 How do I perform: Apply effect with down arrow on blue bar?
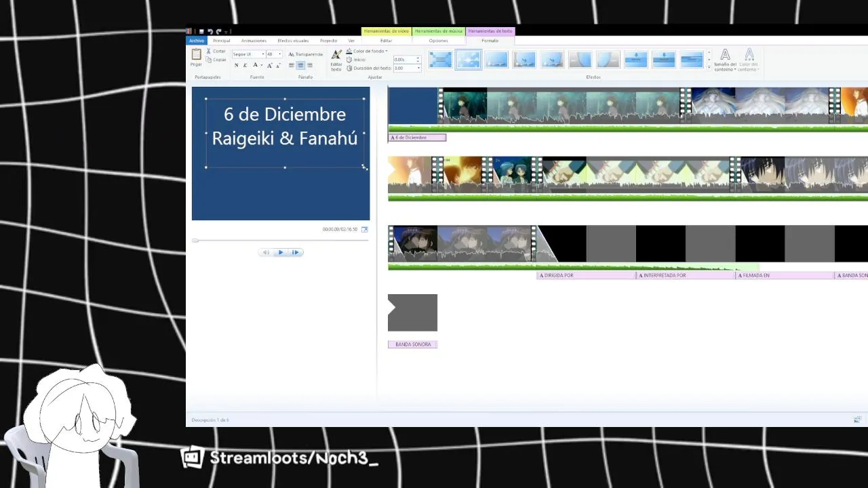coord(635,60)
